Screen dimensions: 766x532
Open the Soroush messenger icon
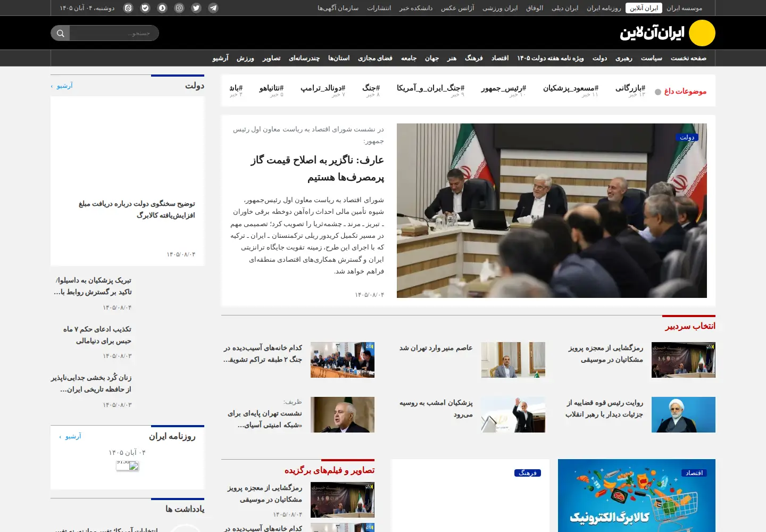pyautogui.click(x=162, y=8)
